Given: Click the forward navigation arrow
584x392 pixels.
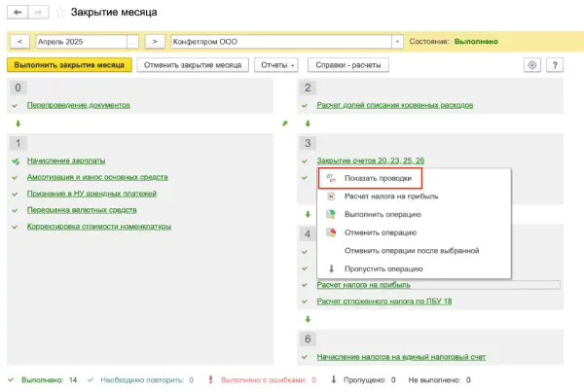Looking at the screenshot, I should (38, 13).
